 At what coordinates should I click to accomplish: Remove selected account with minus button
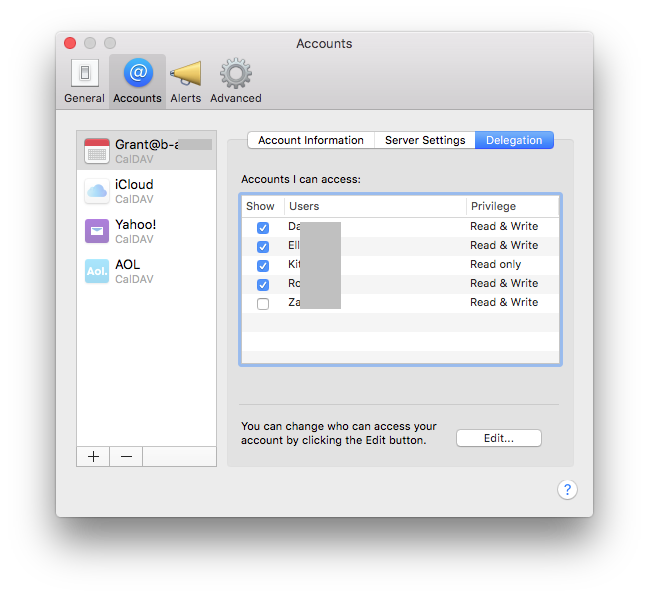click(126, 457)
